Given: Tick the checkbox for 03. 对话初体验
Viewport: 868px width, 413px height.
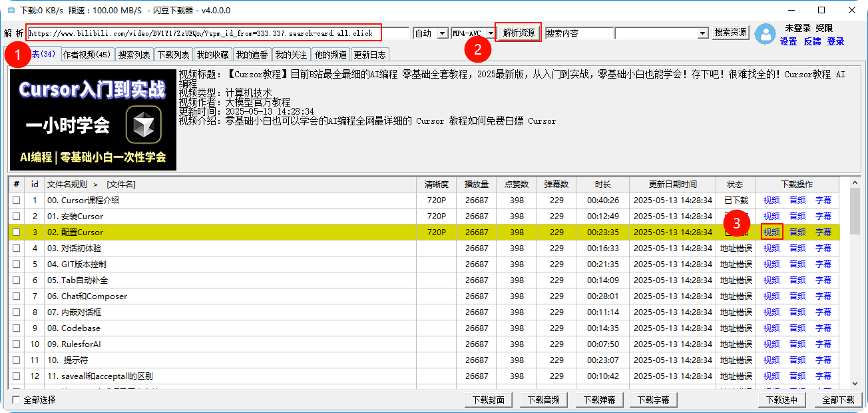Looking at the screenshot, I should pos(16,248).
